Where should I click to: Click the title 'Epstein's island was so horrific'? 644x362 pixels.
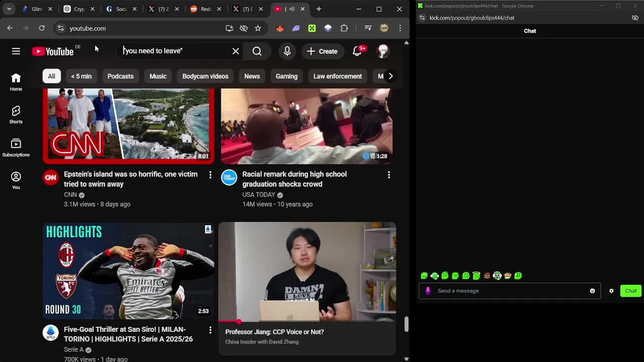click(131, 179)
